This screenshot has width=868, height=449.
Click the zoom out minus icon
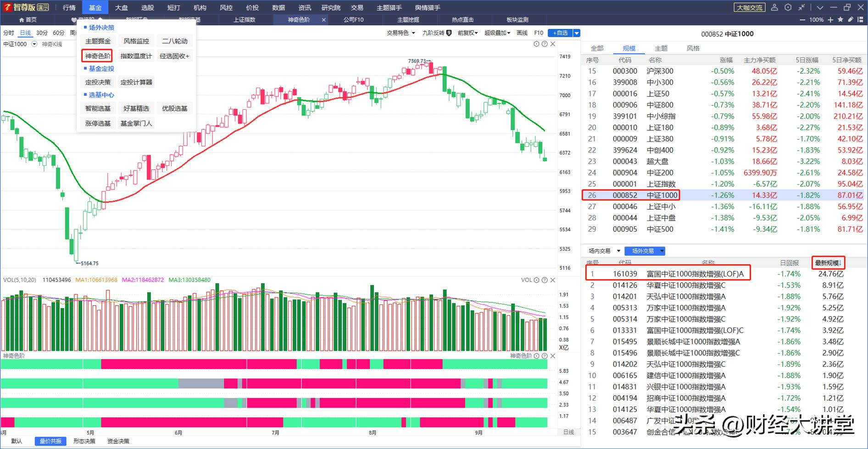pos(802,20)
